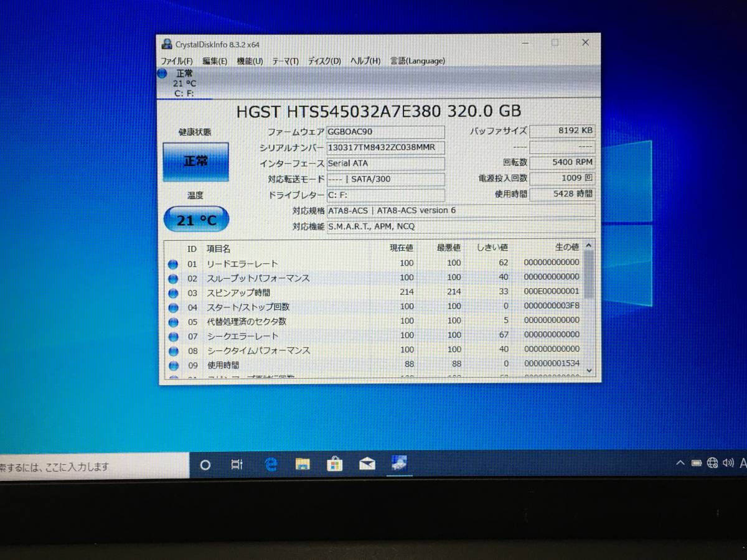
Task: Click the network status icon in system tray
Action: [712, 464]
